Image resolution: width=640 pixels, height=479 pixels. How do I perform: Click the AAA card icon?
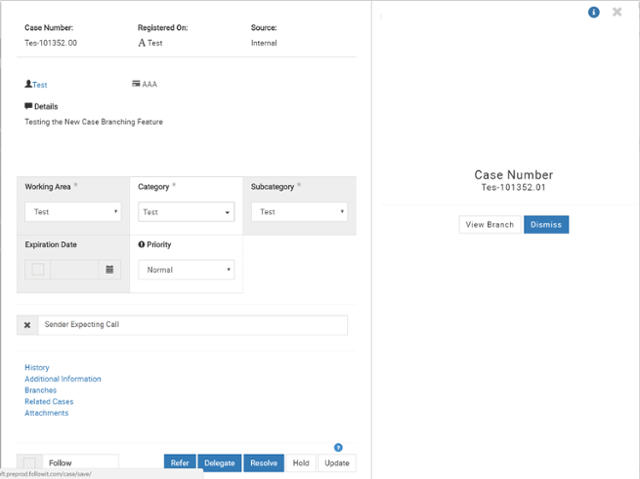tap(136, 84)
